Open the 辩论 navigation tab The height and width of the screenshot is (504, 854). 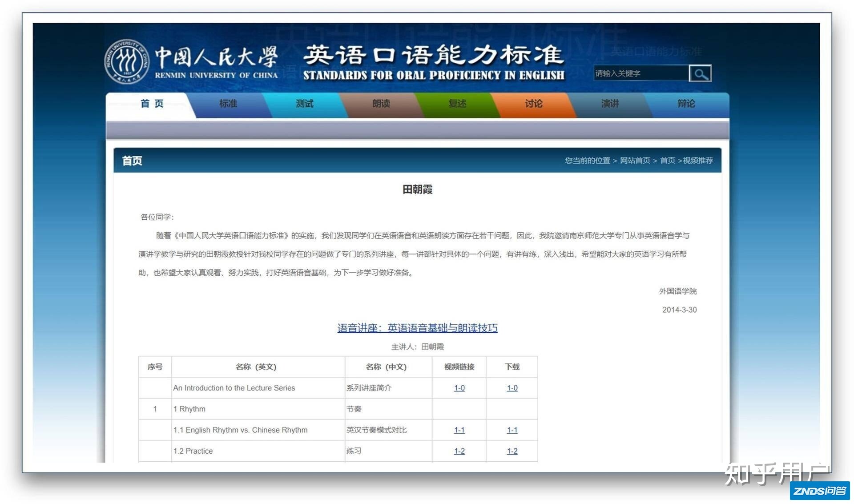(686, 104)
